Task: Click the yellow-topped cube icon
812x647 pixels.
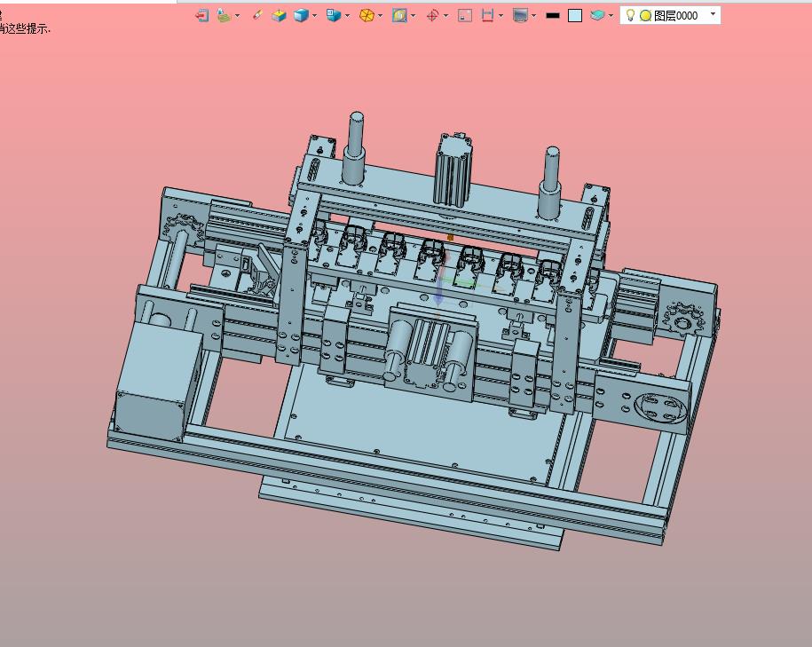Action: 279,16
